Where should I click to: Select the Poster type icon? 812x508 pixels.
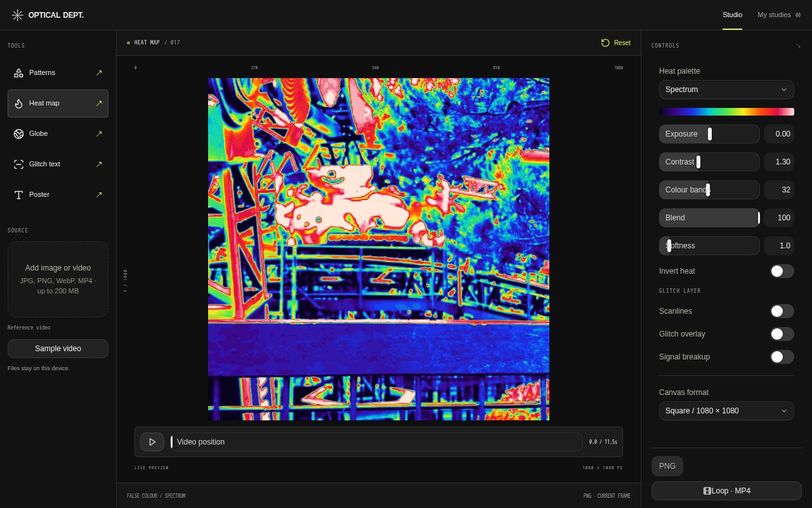click(x=18, y=195)
